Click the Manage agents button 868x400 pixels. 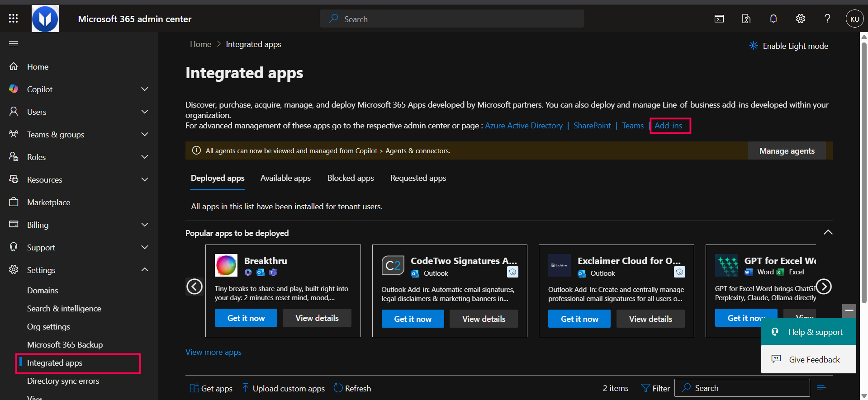click(x=787, y=151)
